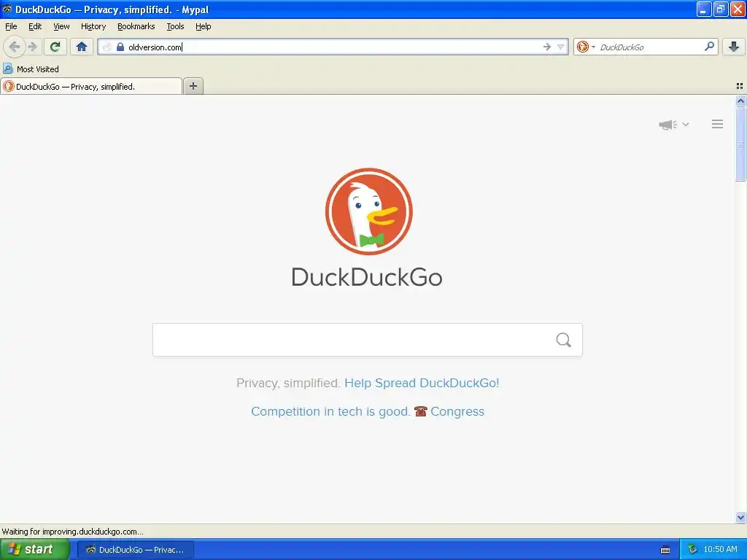
Task: Open the Tools menu
Action: 175,26
